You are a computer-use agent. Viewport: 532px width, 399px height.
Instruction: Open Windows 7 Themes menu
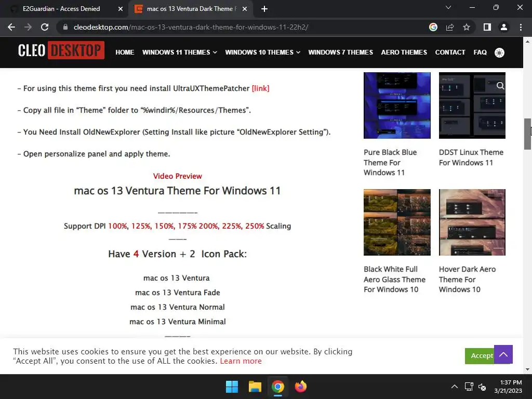[x=340, y=52]
